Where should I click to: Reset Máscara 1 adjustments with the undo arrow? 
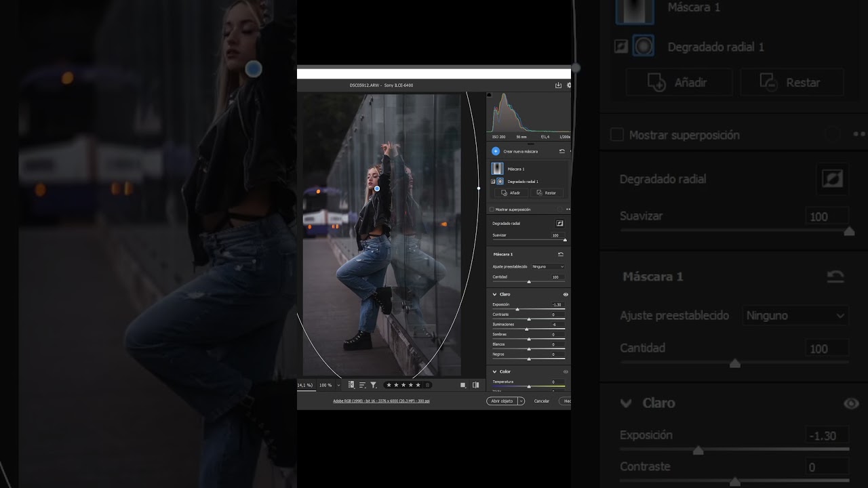[x=561, y=254]
